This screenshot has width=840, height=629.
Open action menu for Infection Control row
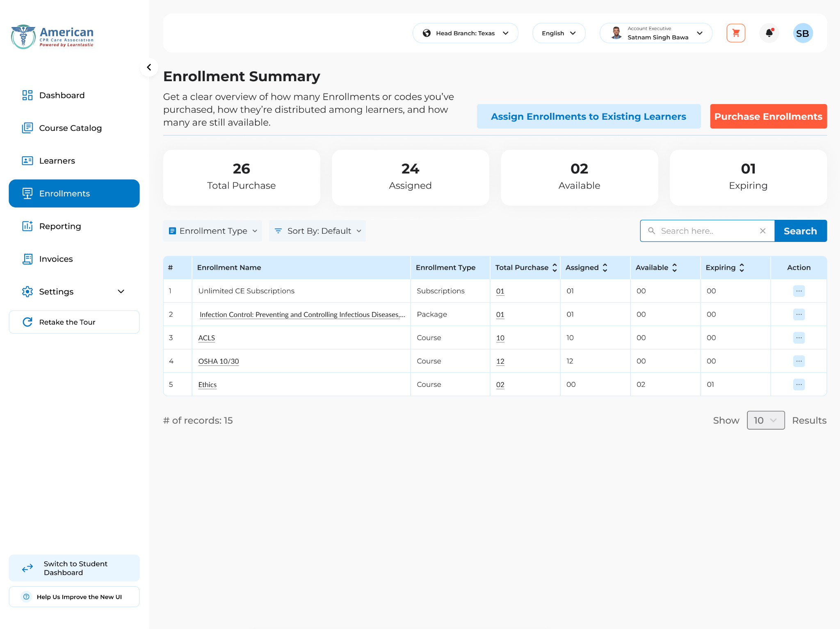coord(799,314)
